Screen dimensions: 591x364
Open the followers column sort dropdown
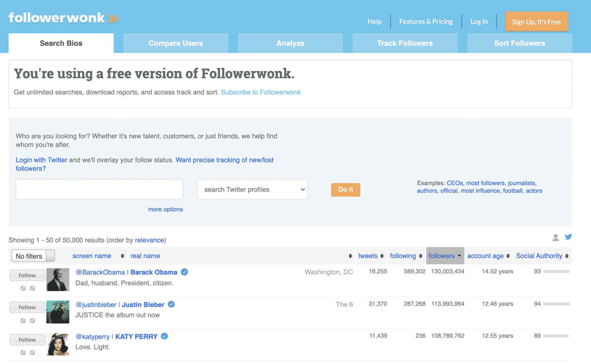(x=459, y=256)
